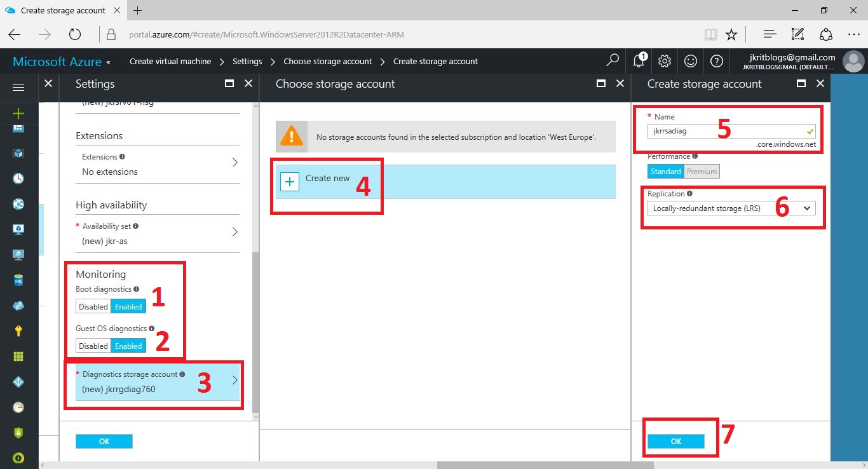Click Diagnostics storage account info icon
868x469 pixels.
pos(182,374)
